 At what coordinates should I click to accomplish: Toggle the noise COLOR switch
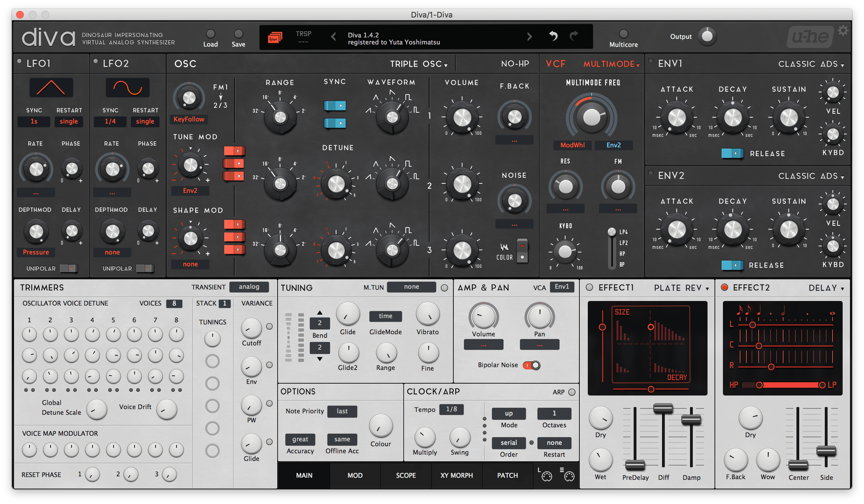[522, 251]
